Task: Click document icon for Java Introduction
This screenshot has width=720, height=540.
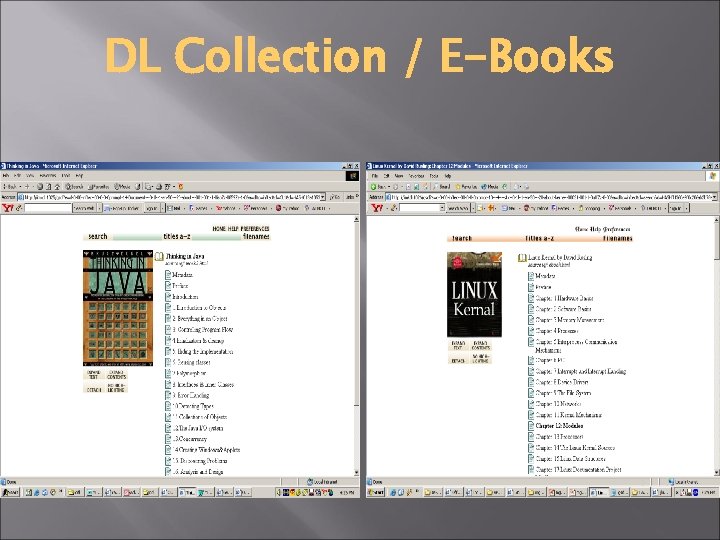Action: [x=168, y=297]
